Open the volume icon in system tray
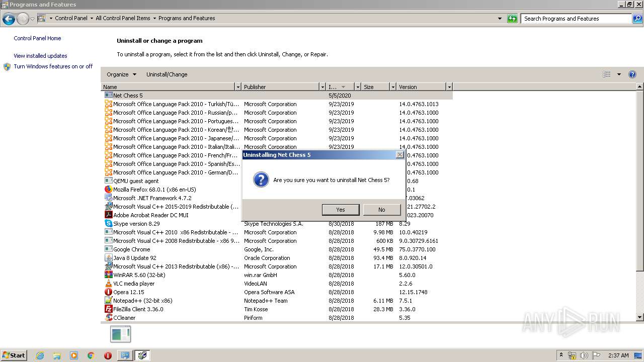This screenshot has width=644, height=362. [584, 355]
